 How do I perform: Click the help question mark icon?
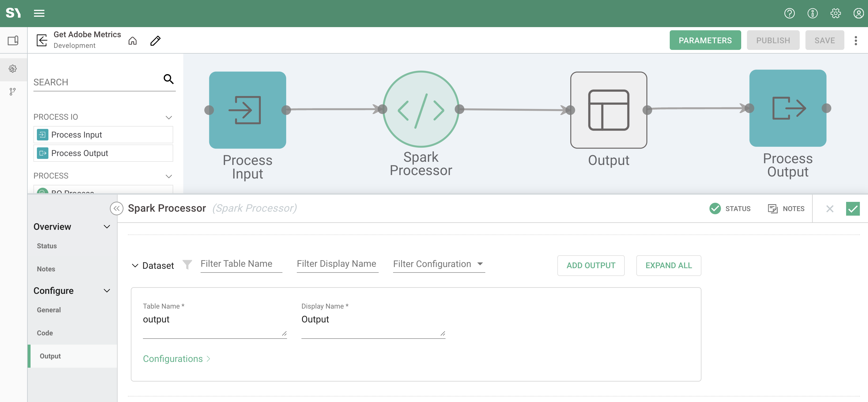[789, 13]
